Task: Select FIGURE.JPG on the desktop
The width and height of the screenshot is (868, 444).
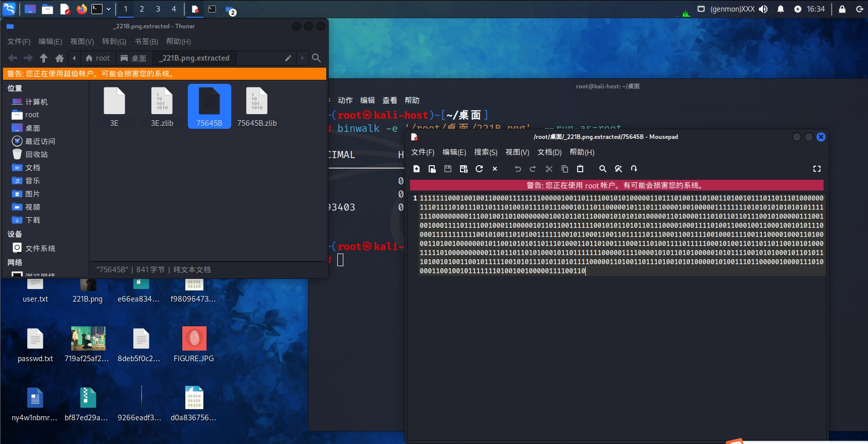Action: [x=194, y=344]
